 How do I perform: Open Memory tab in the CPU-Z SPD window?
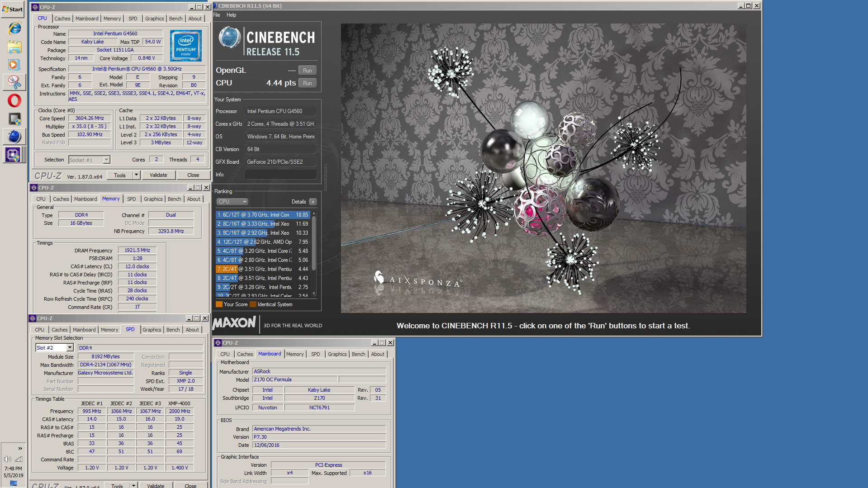[109, 330]
